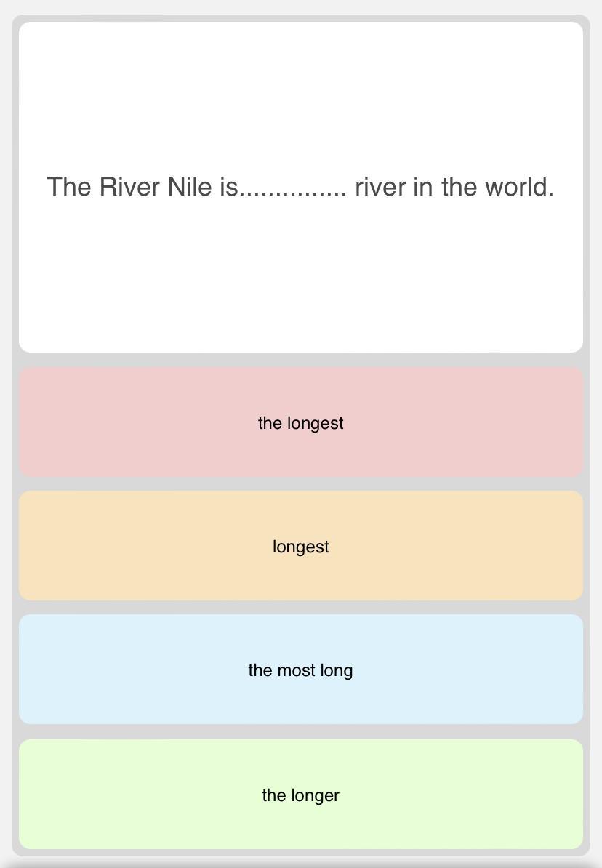Select the fourth answer choice
The width and height of the screenshot is (602, 868).
tap(300, 795)
